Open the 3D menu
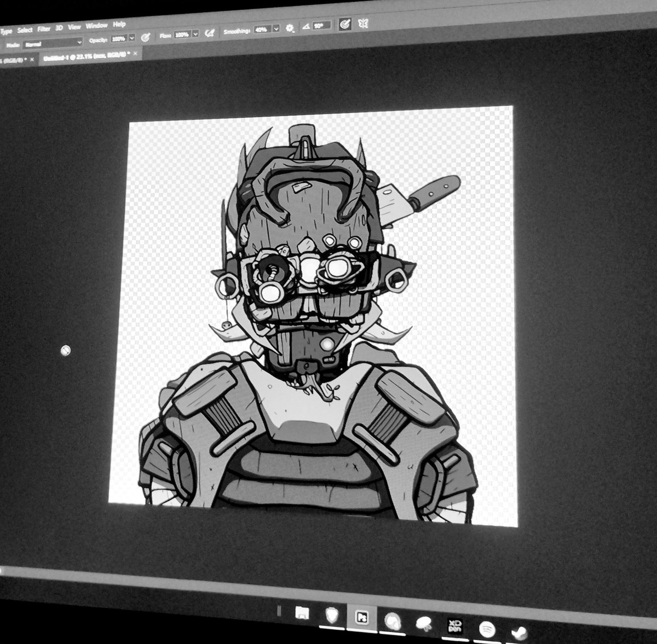The image size is (657, 644). [x=59, y=28]
